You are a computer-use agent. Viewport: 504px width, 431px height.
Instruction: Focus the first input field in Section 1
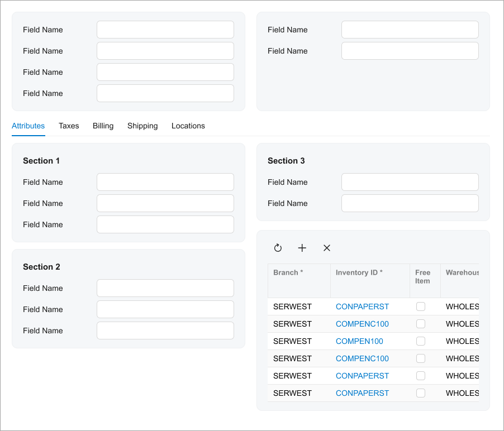(x=165, y=182)
